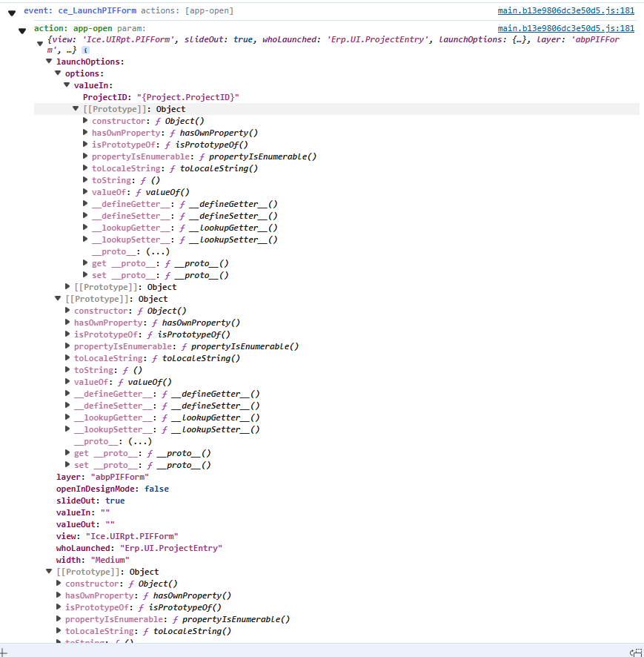644x657 pixels.
Task: Select the valueIn: "" empty string row
Action: pos(83,512)
